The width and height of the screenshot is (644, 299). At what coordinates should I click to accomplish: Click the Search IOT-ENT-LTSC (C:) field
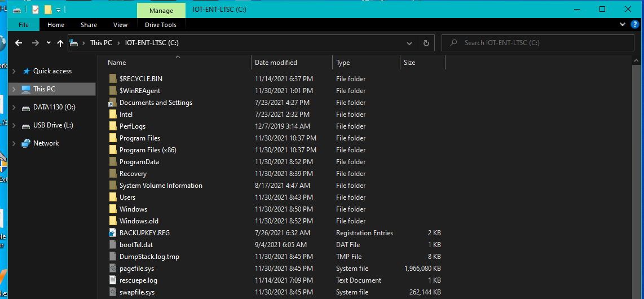pyautogui.click(x=537, y=43)
